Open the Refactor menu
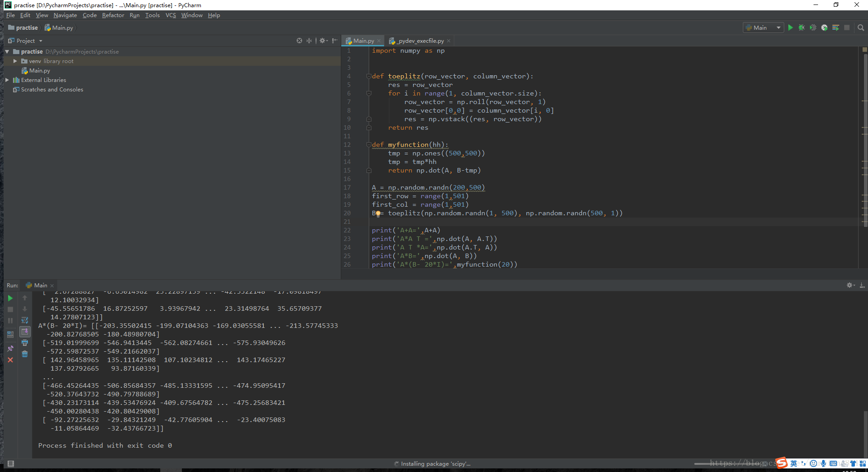This screenshot has width=868, height=472. pos(113,15)
